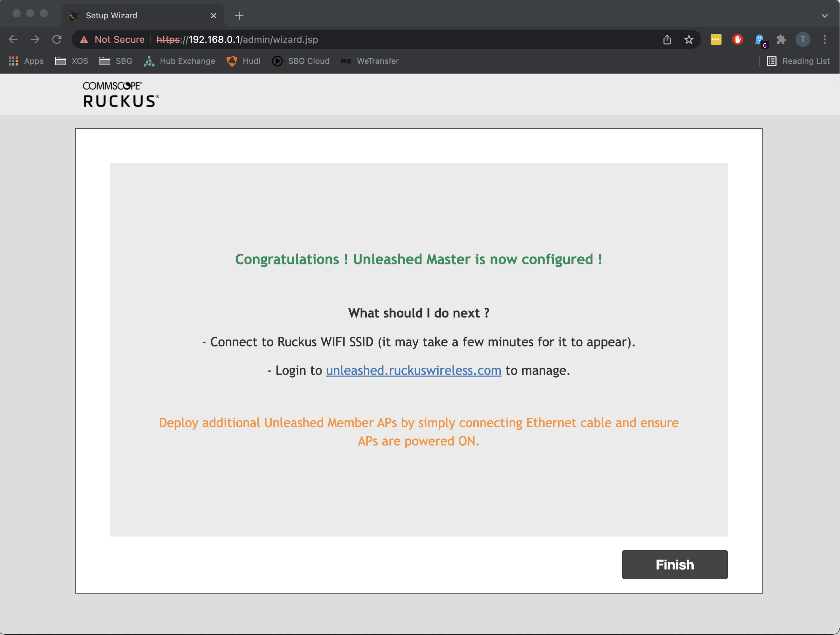Click the Finish button
Screen dimensions: 840x635
click(674, 564)
